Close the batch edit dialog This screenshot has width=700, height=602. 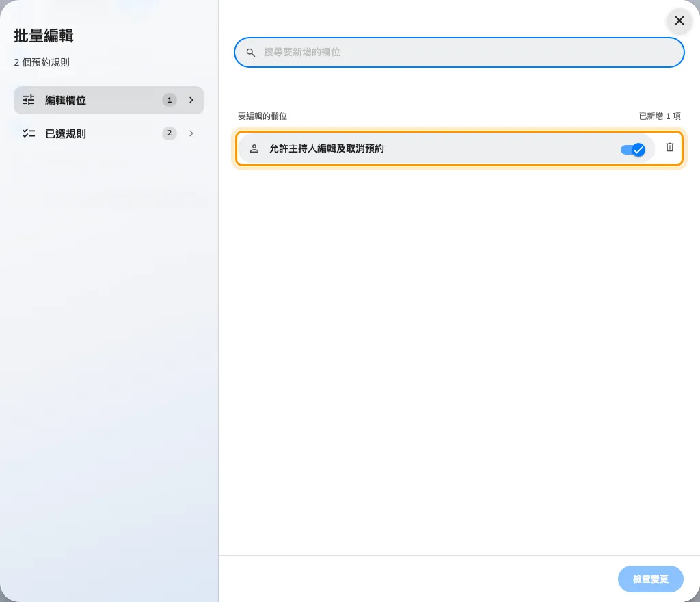[679, 21]
